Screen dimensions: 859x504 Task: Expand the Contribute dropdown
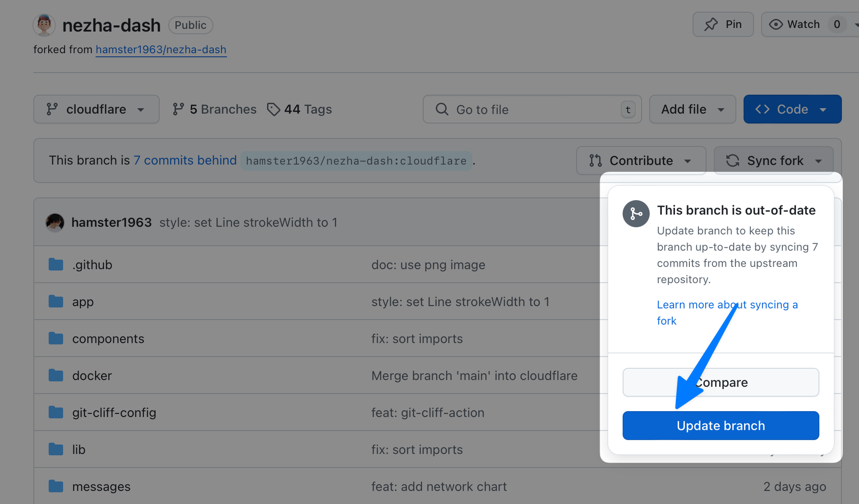(641, 161)
